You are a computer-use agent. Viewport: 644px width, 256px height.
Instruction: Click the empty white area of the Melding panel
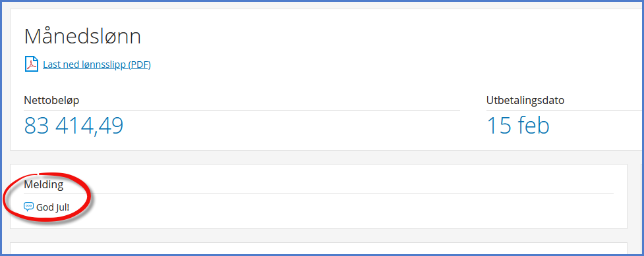[349, 209]
